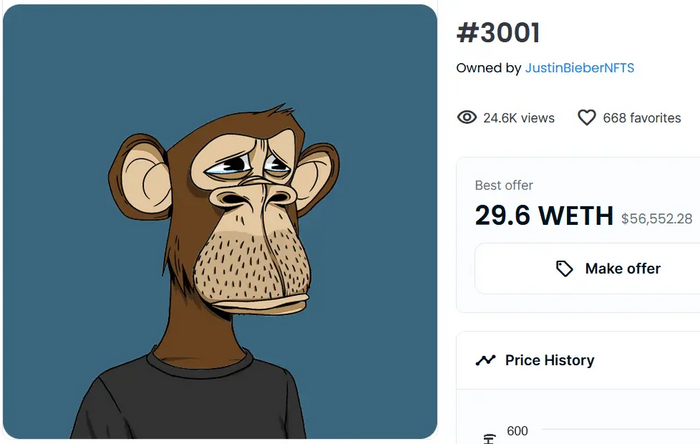
Task: Click the 24.6K views count
Action: pos(518,118)
